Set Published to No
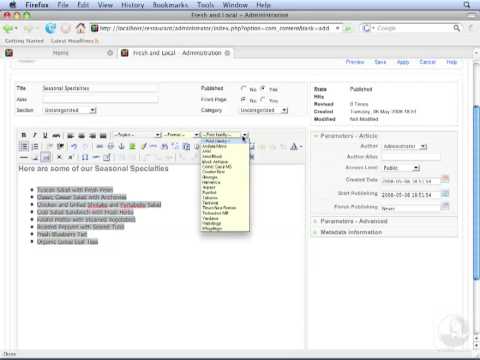Viewport: 480px width, 360px height. [243, 89]
